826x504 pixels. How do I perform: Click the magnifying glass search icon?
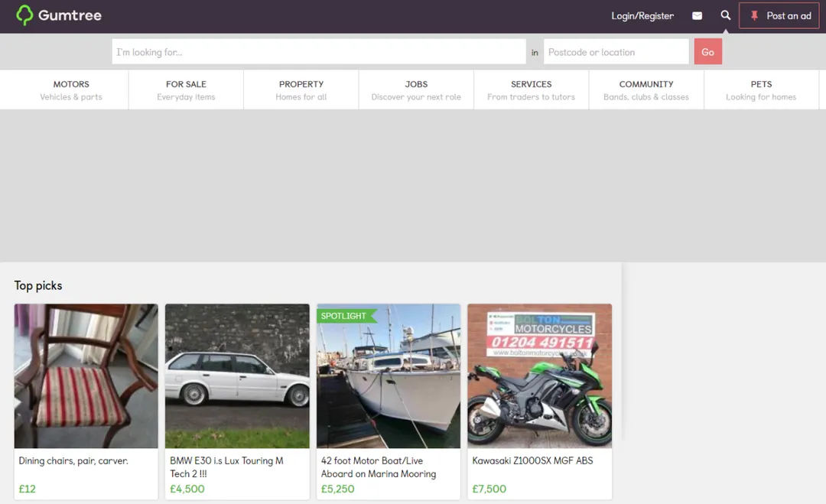[725, 15]
